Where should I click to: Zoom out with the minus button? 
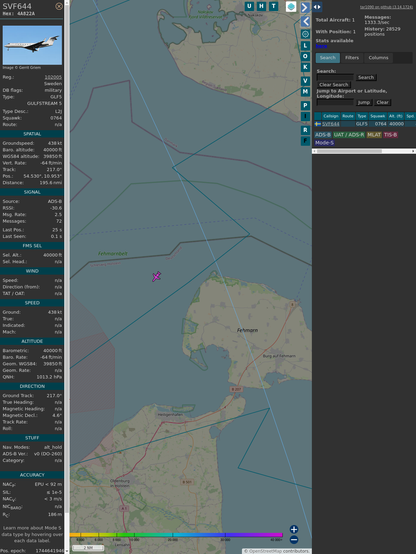[294, 540]
